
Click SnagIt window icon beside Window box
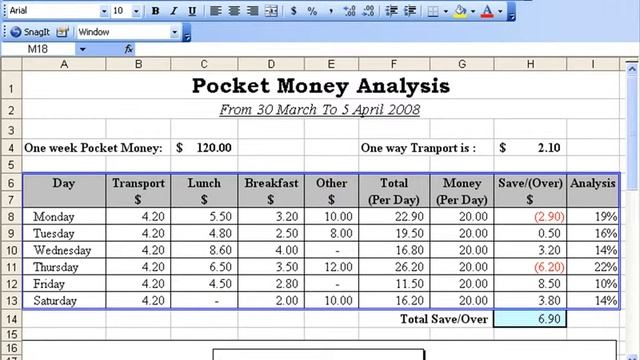pos(62,32)
